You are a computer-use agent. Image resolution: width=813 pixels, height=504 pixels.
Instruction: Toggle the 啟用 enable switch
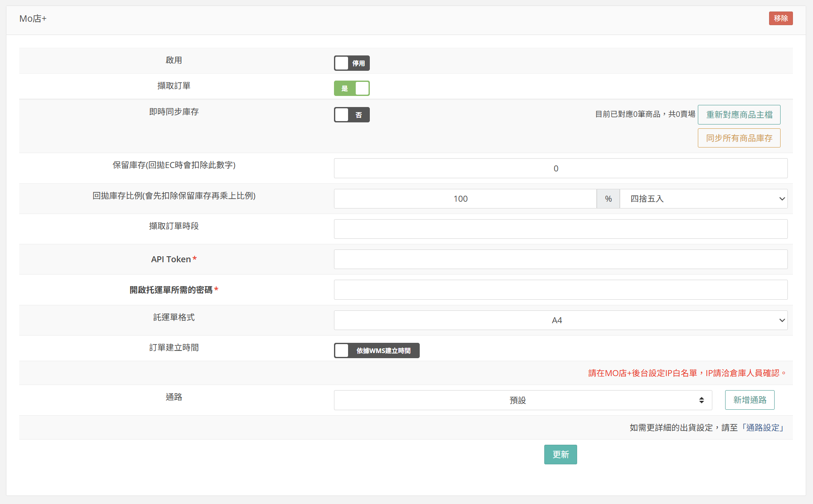[x=351, y=63]
